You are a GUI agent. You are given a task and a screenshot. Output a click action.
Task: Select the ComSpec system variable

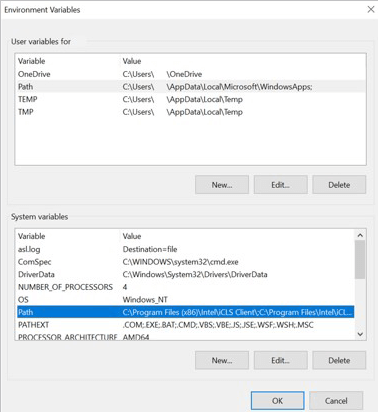[x=185, y=262]
